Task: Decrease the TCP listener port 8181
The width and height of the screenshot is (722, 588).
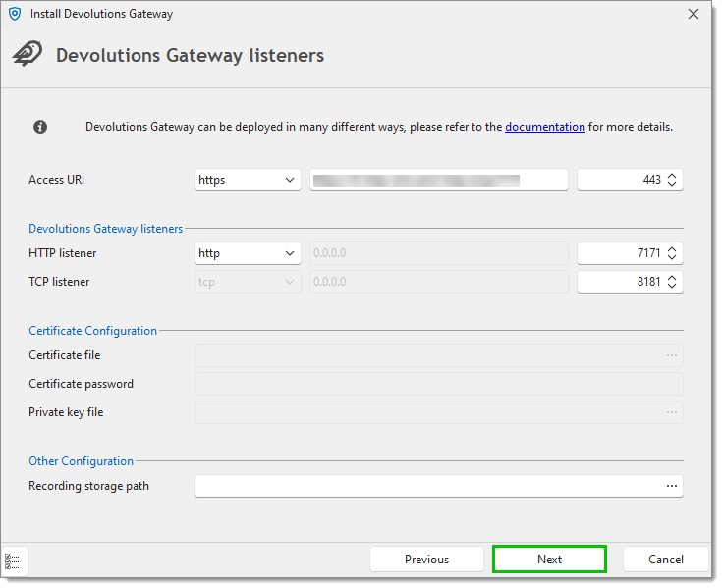Action: tap(674, 287)
